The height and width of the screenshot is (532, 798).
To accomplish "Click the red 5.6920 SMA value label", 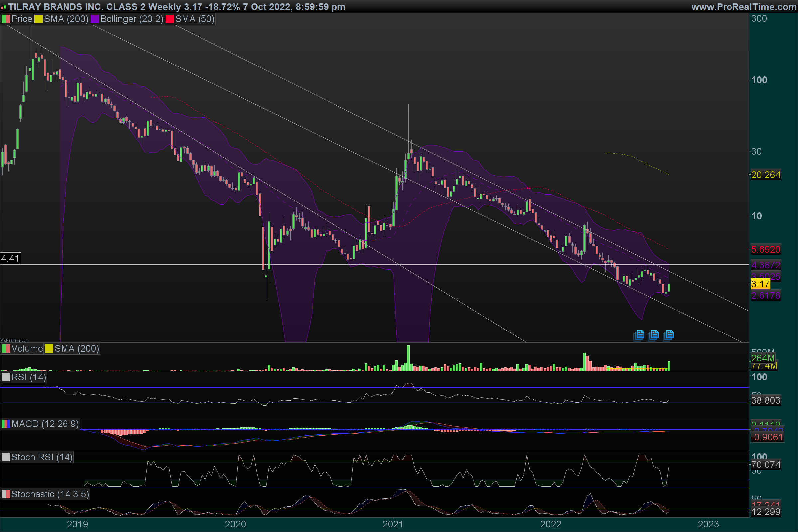I will (x=766, y=250).
